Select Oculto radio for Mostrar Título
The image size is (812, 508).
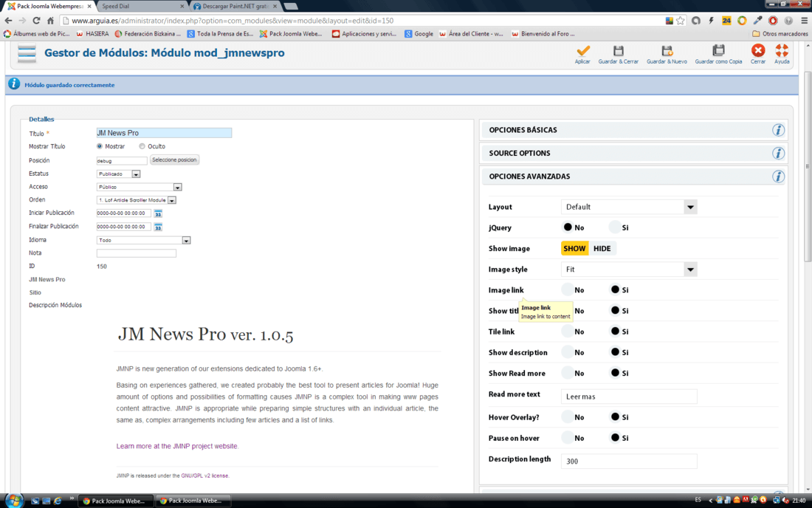click(142, 146)
